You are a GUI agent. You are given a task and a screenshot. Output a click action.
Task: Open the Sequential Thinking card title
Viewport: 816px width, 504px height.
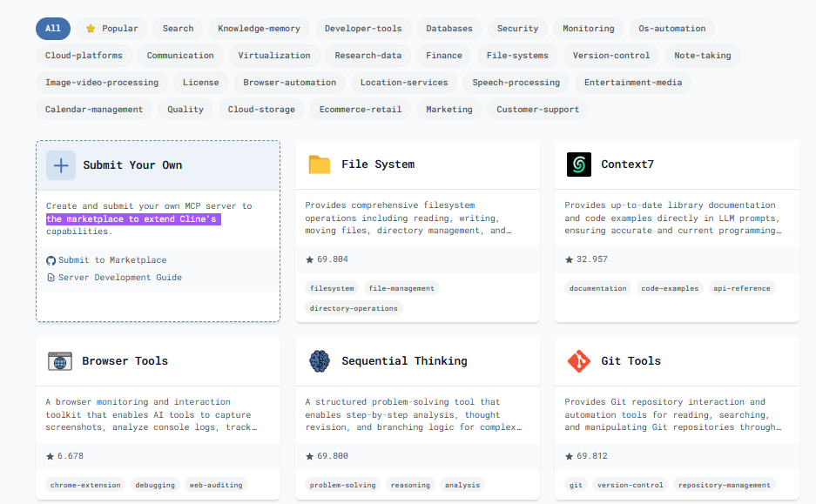pyautogui.click(x=404, y=360)
